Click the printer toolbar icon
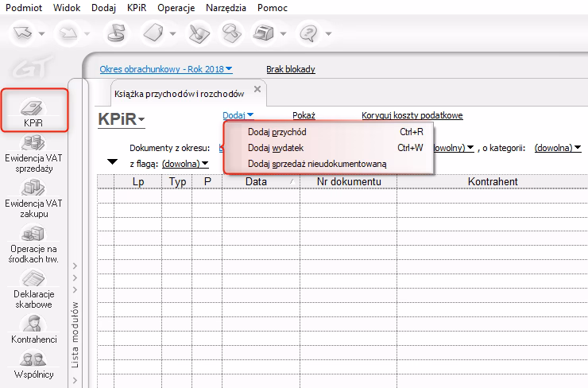The image size is (588, 388). (x=264, y=33)
